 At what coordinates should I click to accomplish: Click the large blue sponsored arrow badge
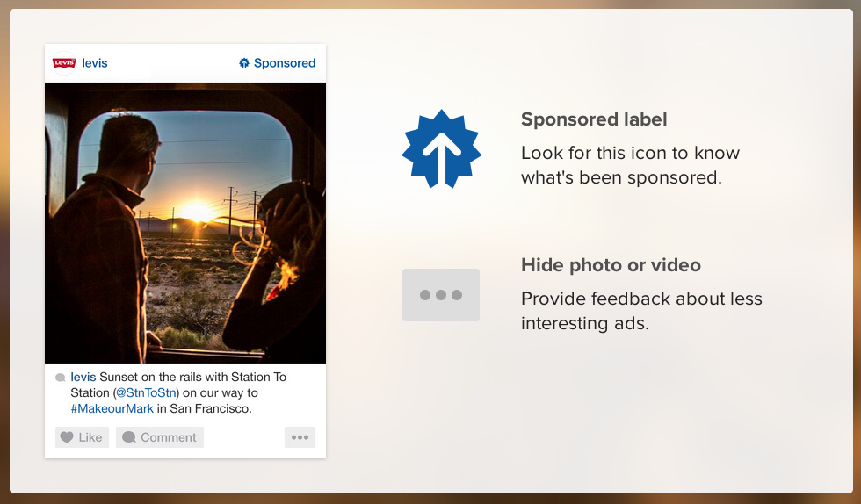coord(441,149)
